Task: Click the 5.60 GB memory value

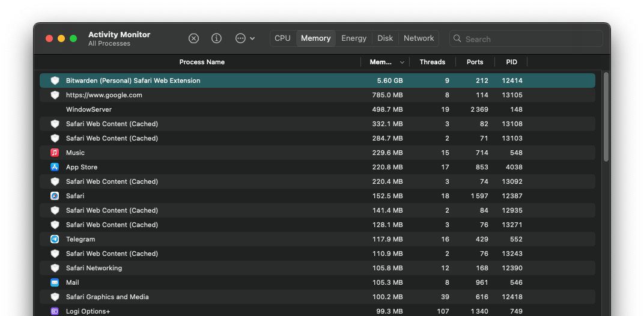Action: [x=390, y=81]
